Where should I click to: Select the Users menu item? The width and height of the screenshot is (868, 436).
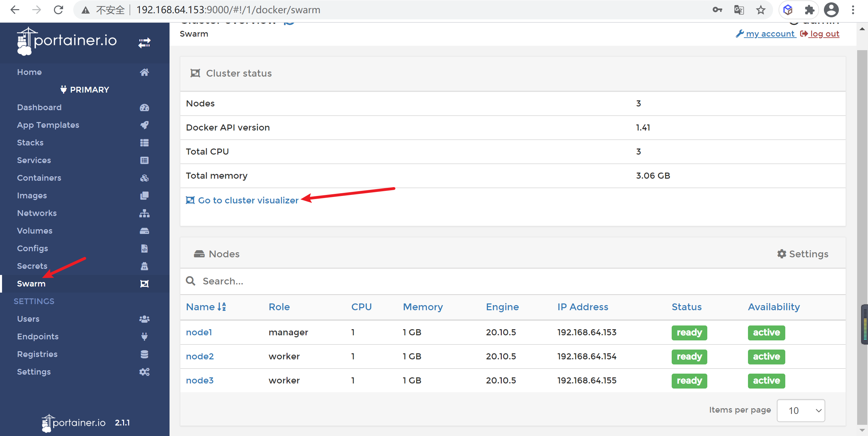tap(28, 319)
